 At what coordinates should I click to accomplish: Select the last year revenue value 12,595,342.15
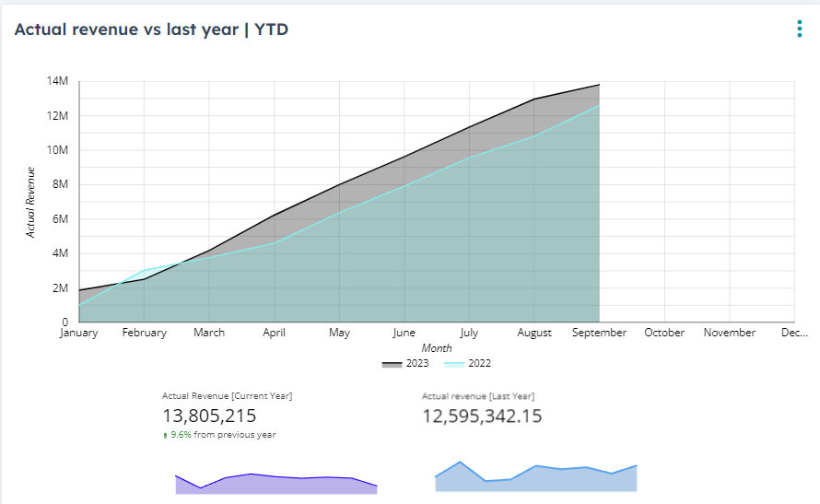pyautogui.click(x=482, y=416)
